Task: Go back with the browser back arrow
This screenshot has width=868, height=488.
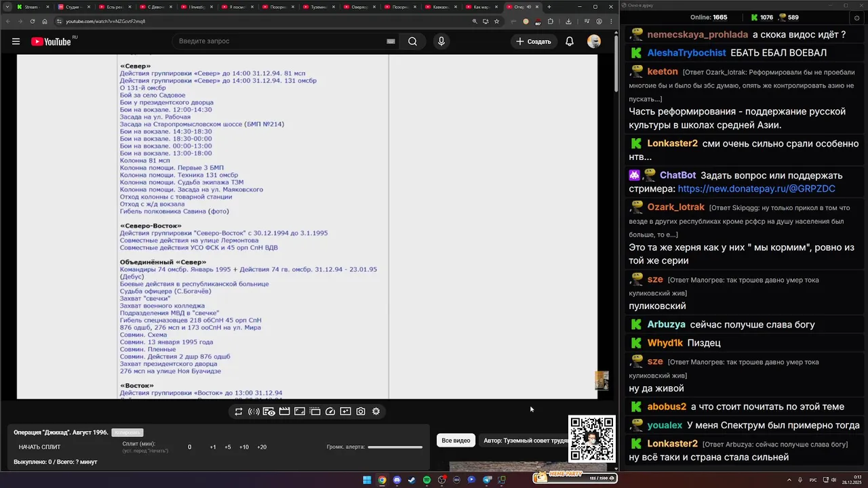Action: pyautogui.click(x=7, y=21)
